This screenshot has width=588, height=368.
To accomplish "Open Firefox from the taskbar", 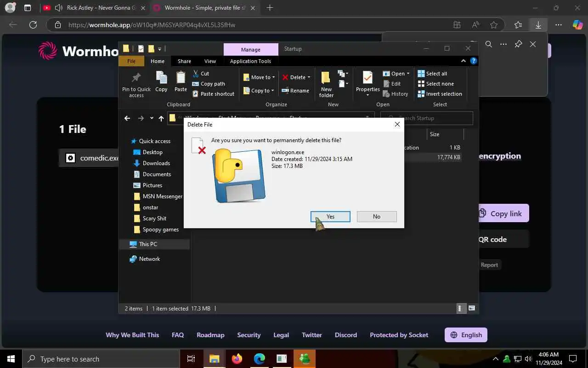I will [237, 359].
